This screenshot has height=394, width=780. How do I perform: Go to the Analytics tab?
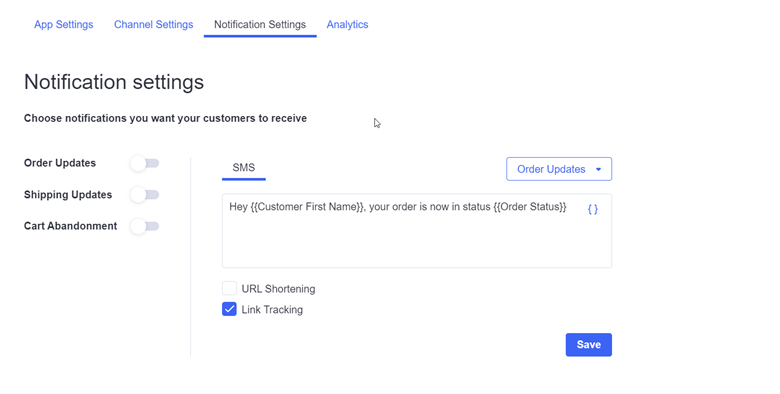coord(347,24)
